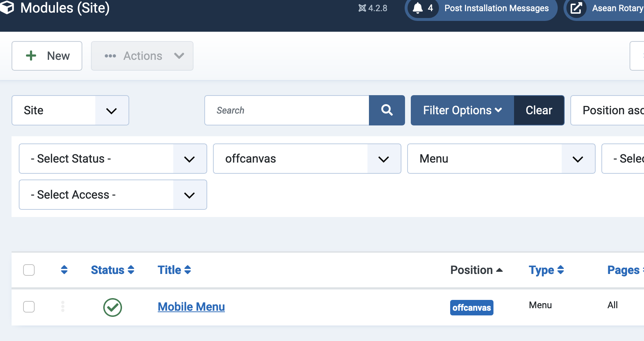Click the Clear filters button

[x=539, y=110]
